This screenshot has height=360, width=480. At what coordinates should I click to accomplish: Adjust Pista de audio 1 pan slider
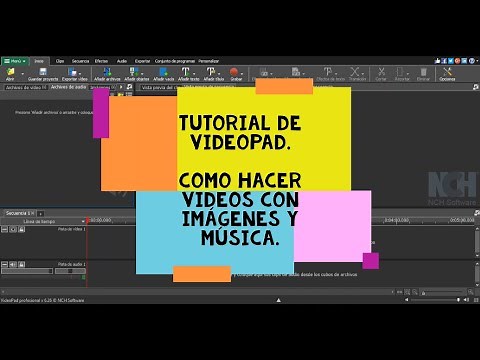tap(70, 271)
